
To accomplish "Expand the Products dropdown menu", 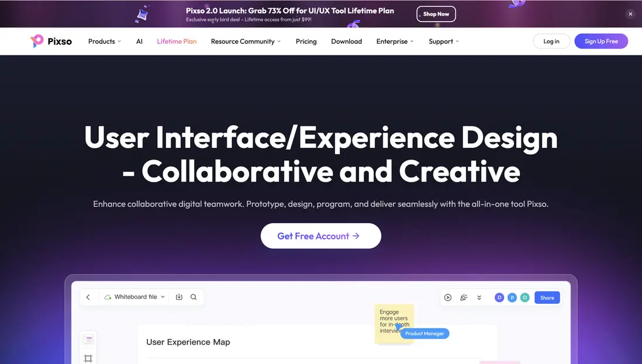I will [105, 41].
